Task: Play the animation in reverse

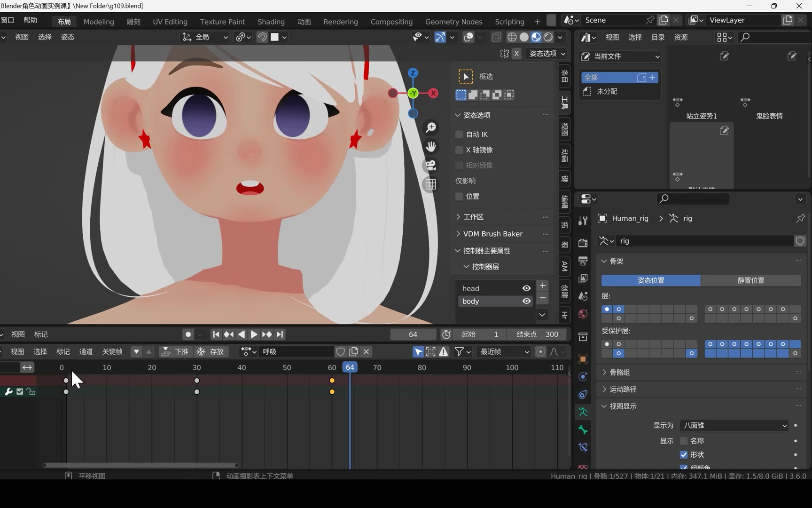Action: point(241,334)
